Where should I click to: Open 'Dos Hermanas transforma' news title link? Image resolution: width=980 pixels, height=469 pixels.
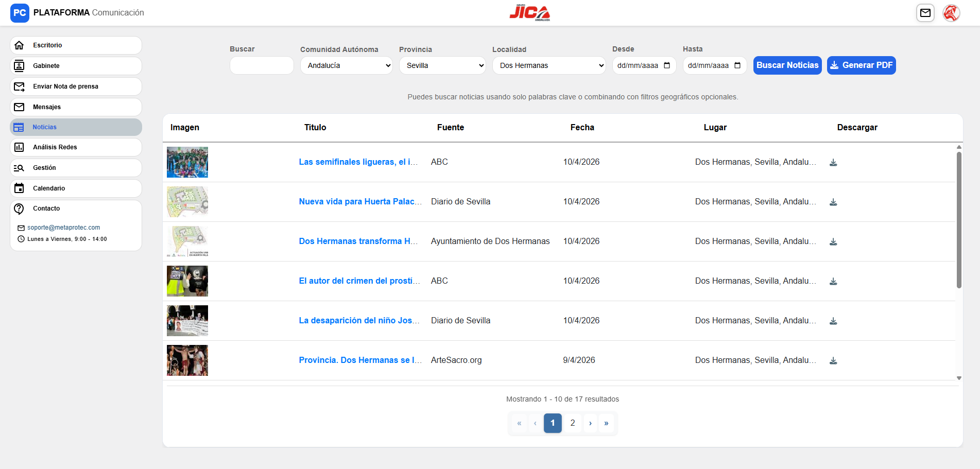358,241
